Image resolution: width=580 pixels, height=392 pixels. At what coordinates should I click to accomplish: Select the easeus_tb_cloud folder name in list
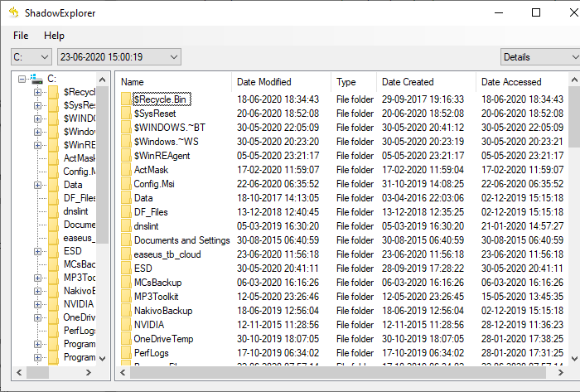[167, 254]
